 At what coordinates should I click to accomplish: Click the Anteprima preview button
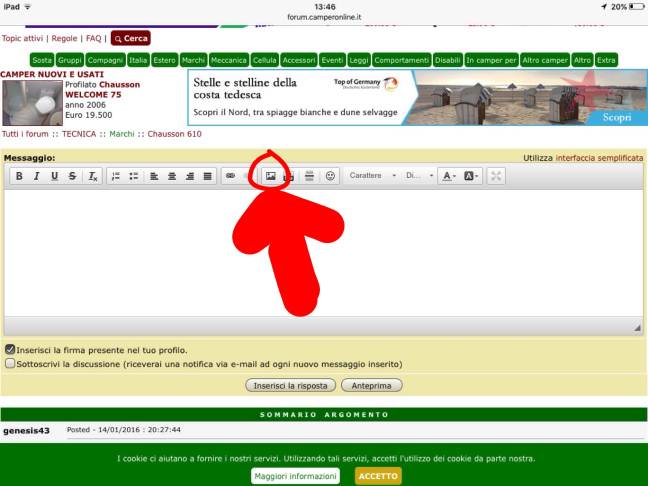click(x=372, y=385)
